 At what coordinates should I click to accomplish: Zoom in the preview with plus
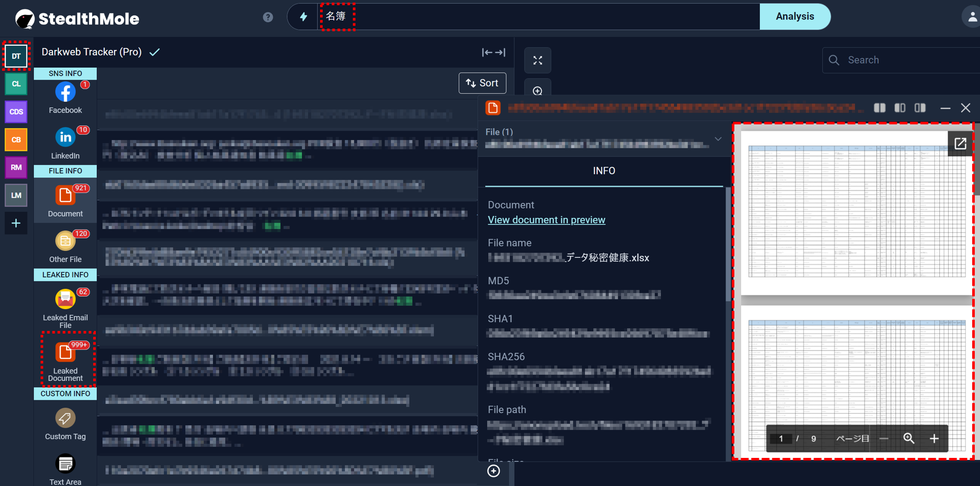[934, 439]
